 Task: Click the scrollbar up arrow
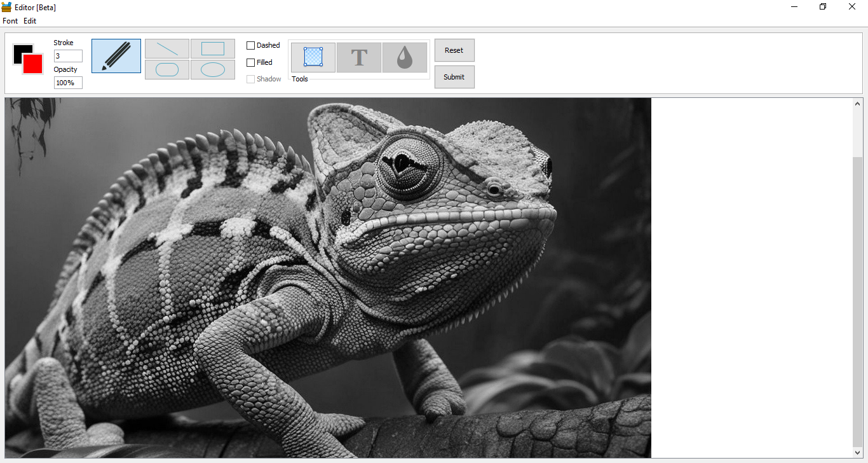[x=858, y=104]
